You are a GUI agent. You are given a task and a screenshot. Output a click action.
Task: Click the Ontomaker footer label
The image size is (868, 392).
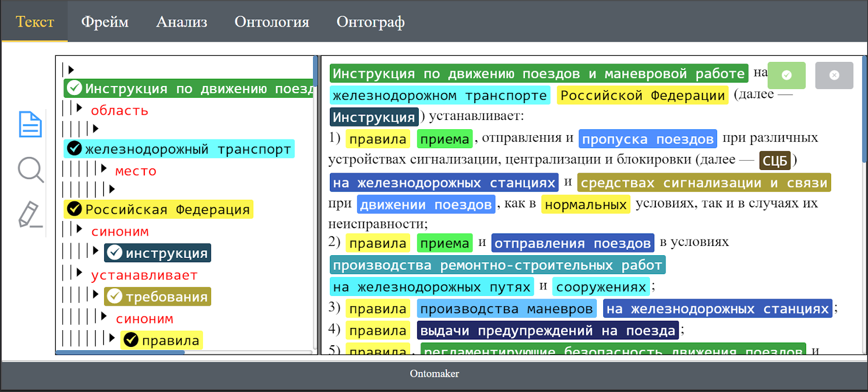click(434, 374)
